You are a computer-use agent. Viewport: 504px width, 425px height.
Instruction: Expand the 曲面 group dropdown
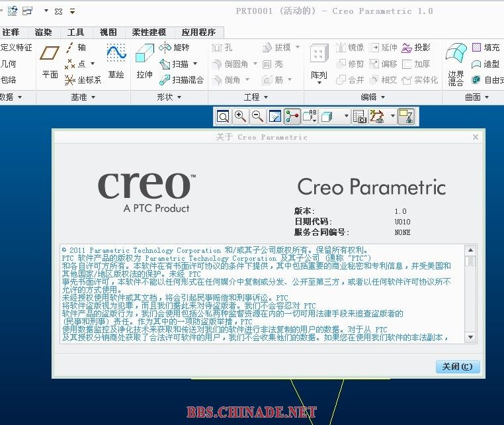477,97
